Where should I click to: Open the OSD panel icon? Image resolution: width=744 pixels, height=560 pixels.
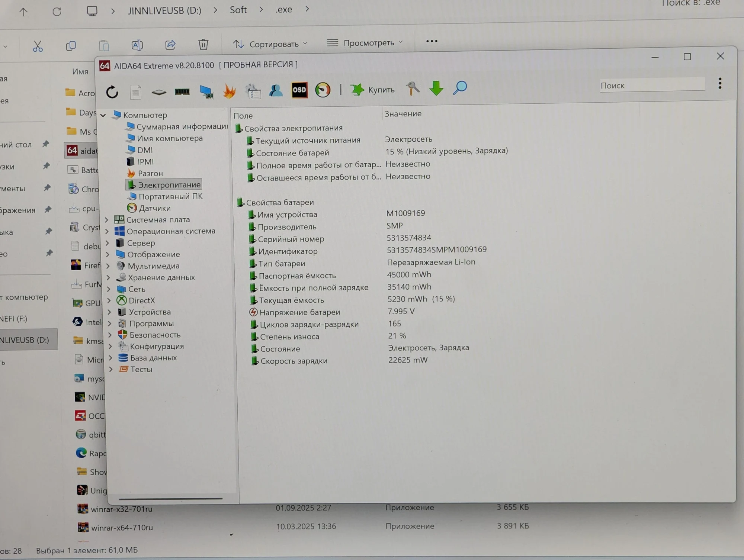pyautogui.click(x=299, y=90)
